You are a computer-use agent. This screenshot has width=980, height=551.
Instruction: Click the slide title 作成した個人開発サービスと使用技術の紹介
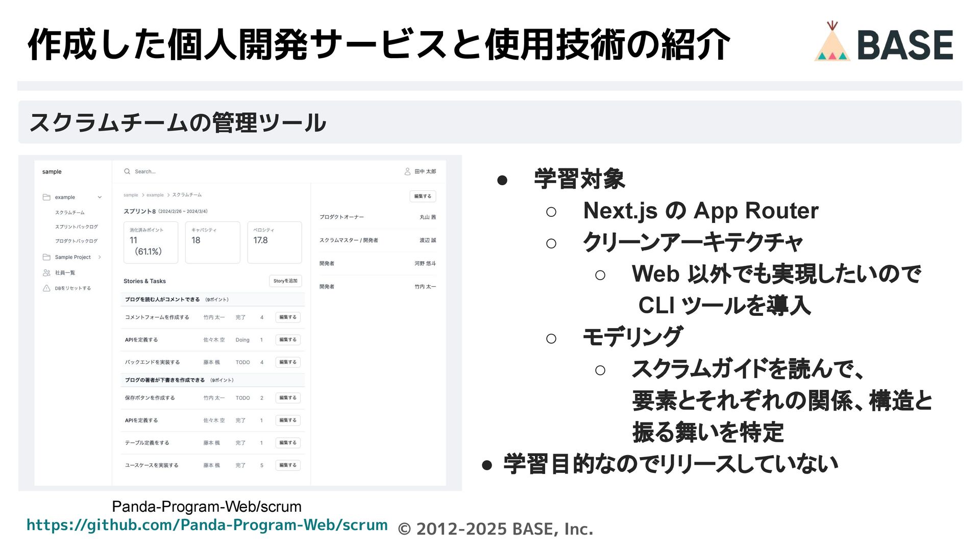379,44
